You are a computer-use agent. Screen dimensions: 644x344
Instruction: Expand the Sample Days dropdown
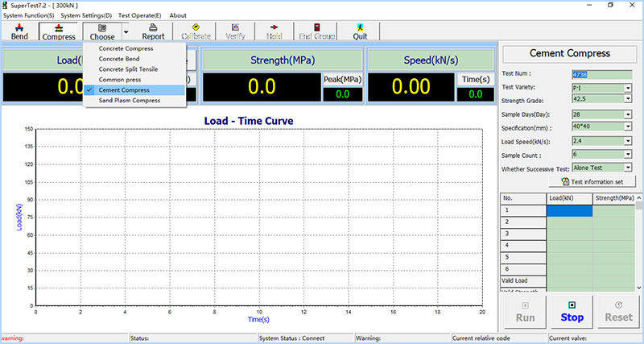(628, 114)
